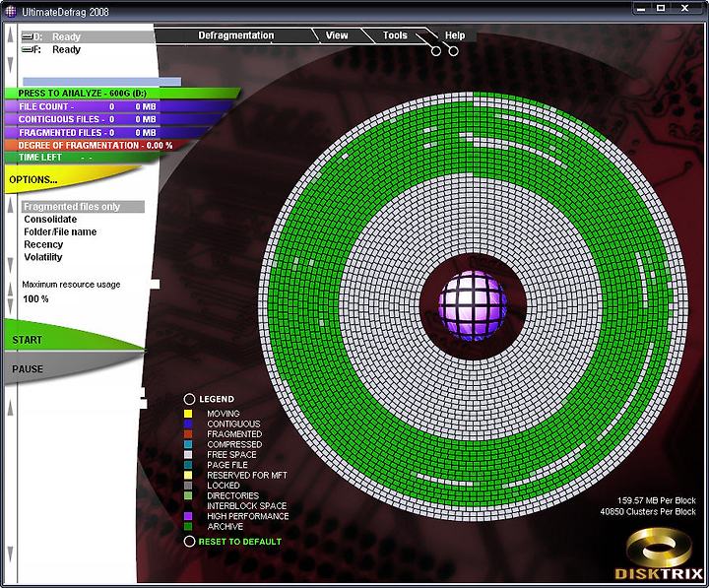Pick the PAGE FILE color swatch
709x588 pixels.
pos(188,465)
